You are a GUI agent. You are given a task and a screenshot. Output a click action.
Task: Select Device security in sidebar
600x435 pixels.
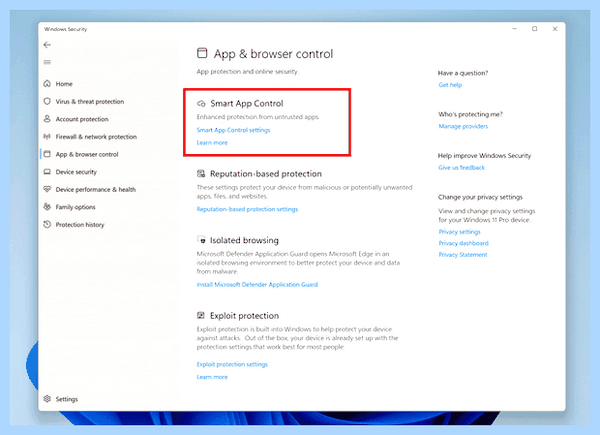76,172
